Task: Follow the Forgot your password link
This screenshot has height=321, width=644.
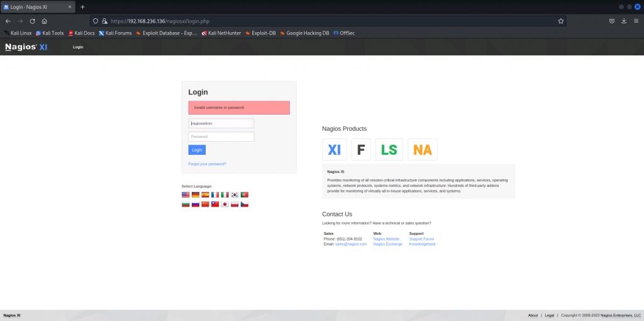Action: (208, 164)
